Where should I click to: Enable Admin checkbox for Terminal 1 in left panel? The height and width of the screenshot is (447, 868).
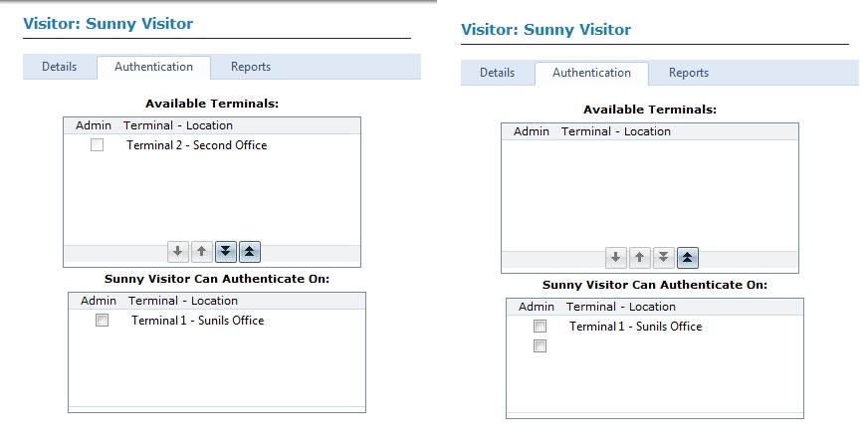coord(102,321)
